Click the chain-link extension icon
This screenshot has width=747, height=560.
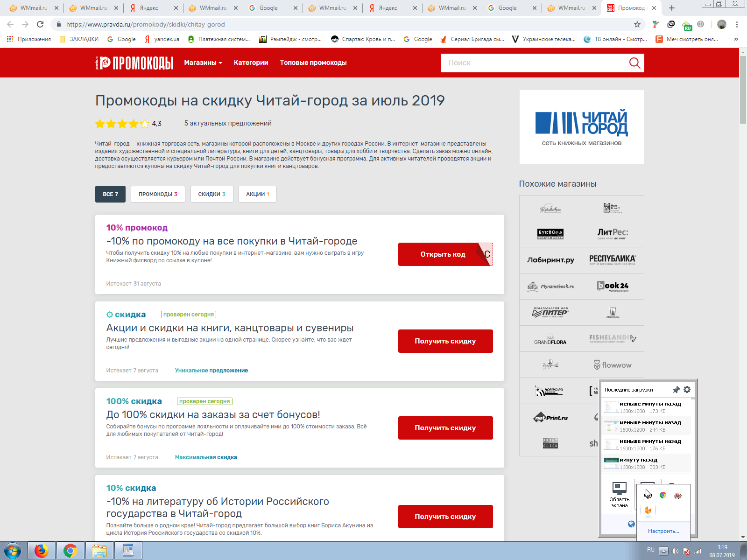pos(671,24)
